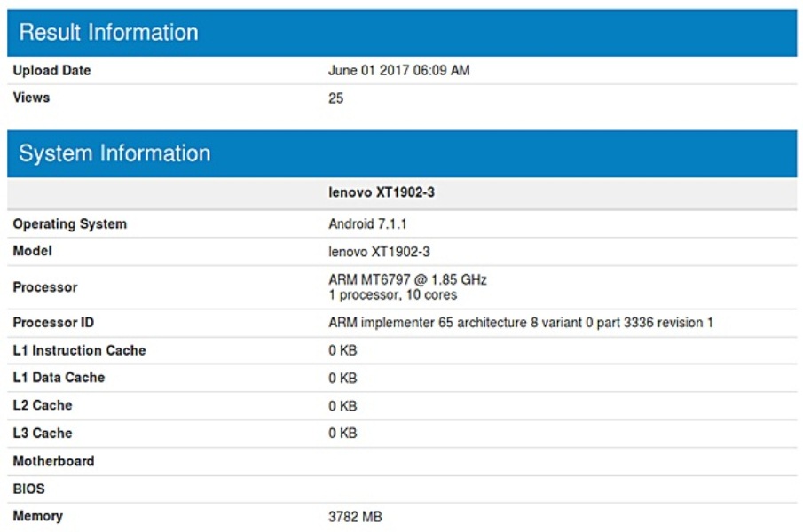Viewport: 803px width, 532px height.
Task: Select L3 Cache value 0 KB
Action: (342, 433)
